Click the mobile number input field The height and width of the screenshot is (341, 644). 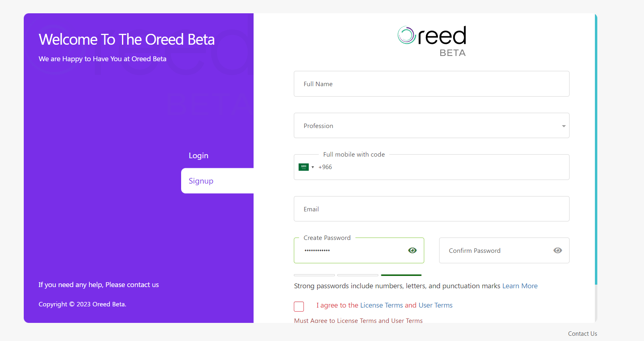tap(443, 167)
